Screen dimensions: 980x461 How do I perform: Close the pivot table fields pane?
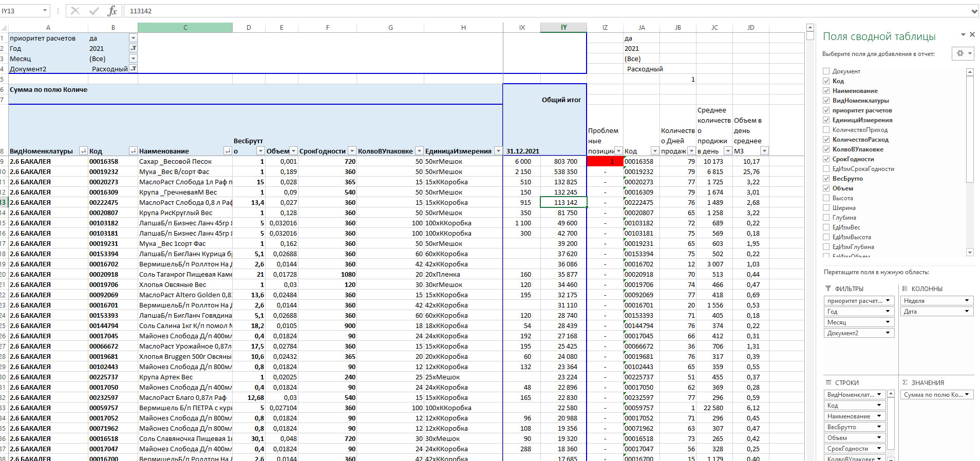click(x=972, y=34)
